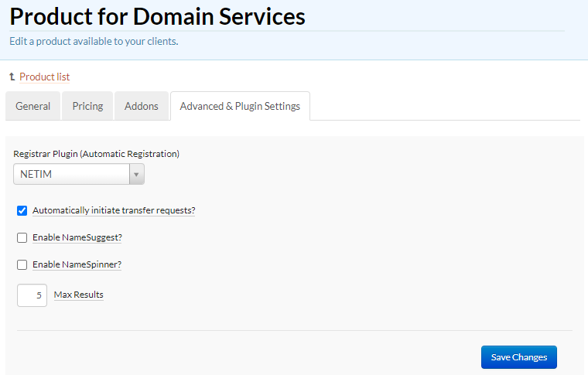Click the Max Results label
The width and height of the screenshot is (588, 375).
coord(78,295)
